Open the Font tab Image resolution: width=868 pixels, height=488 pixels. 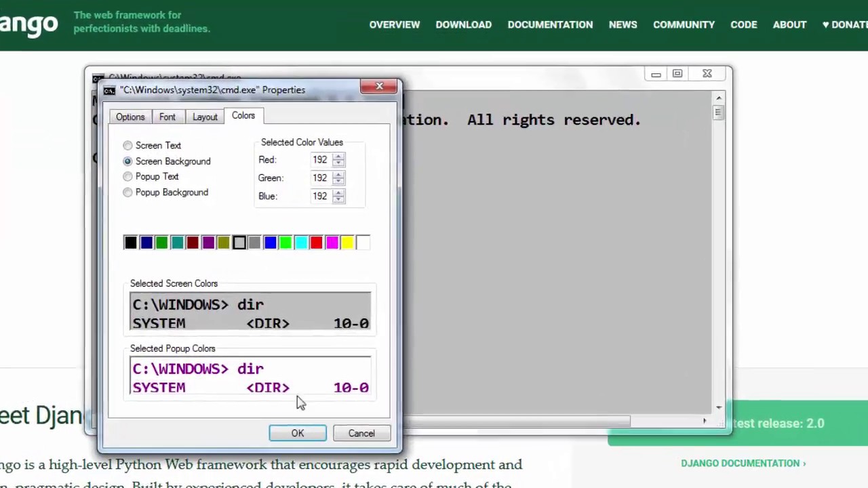167,117
